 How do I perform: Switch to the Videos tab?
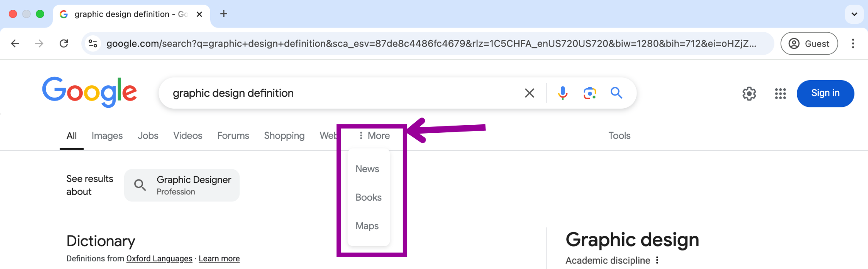[188, 136]
